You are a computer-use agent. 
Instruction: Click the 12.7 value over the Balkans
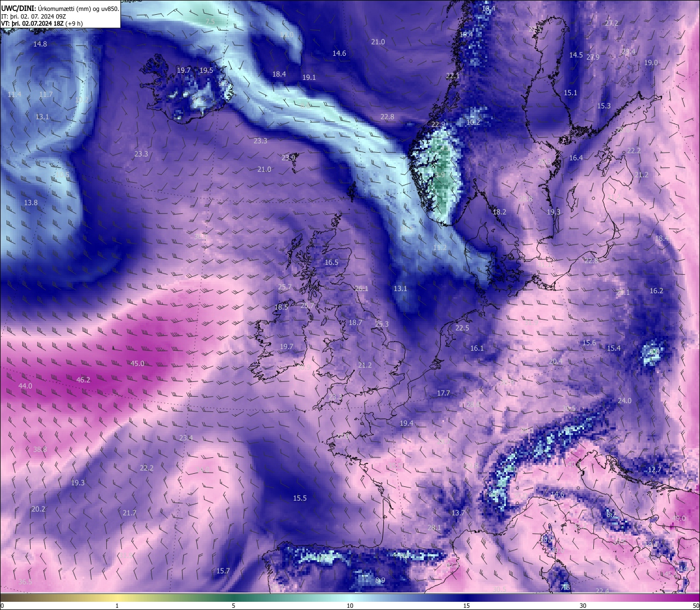point(655,469)
